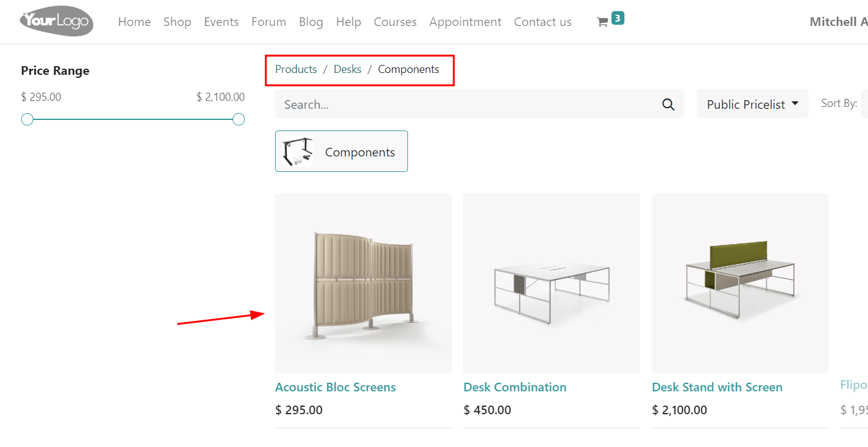Open the Events menu item
868x447 pixels.
(x=221, y=22)
